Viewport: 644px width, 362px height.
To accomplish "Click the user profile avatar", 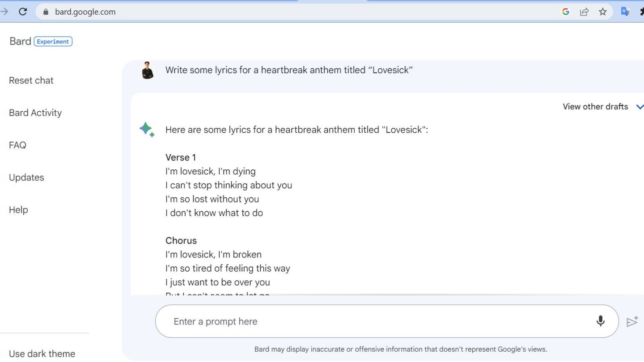I will (x=147, y=71).
